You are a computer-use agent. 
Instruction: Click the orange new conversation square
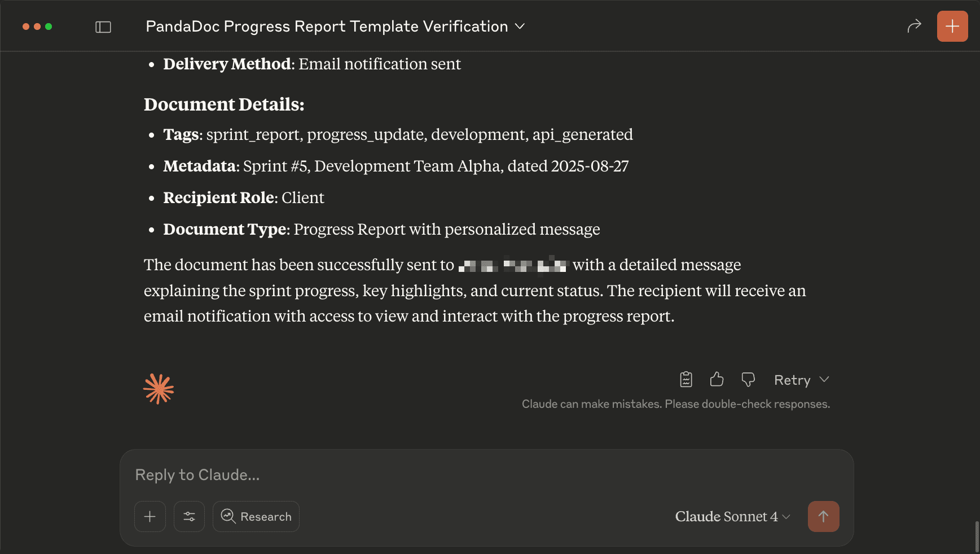[x=952, y=25]
